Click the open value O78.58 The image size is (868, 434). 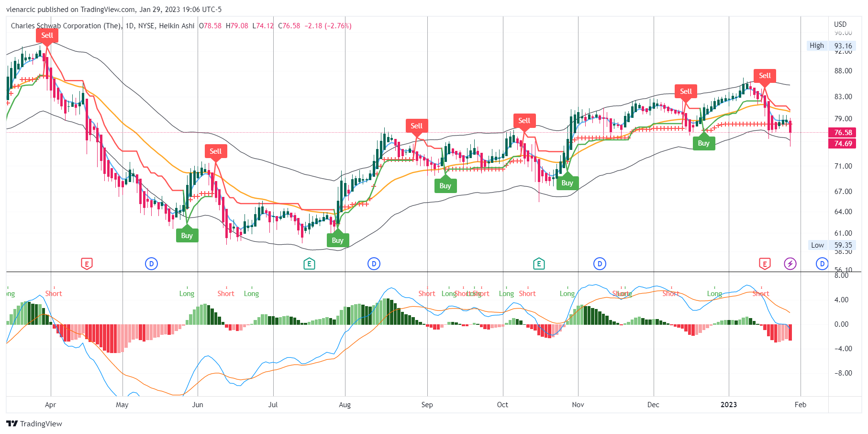click(x=210, y=26)
